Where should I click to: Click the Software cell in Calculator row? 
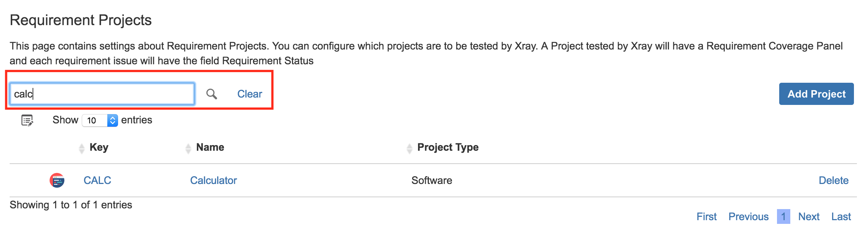(x=432, y=180)
